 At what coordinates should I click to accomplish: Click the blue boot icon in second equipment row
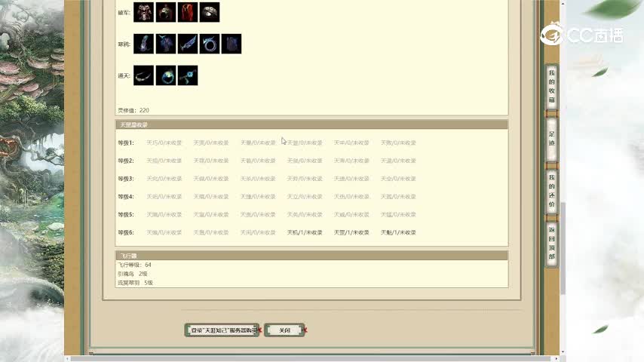click(x=144, y=44)
